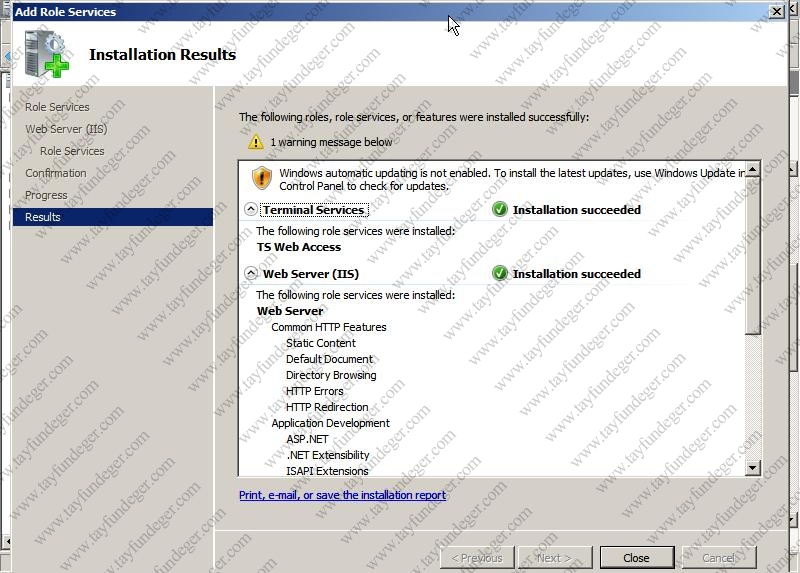Click green check beside Terminal Services status
Viewport: 800px width, 573px height.
click(x=499, y=209)
